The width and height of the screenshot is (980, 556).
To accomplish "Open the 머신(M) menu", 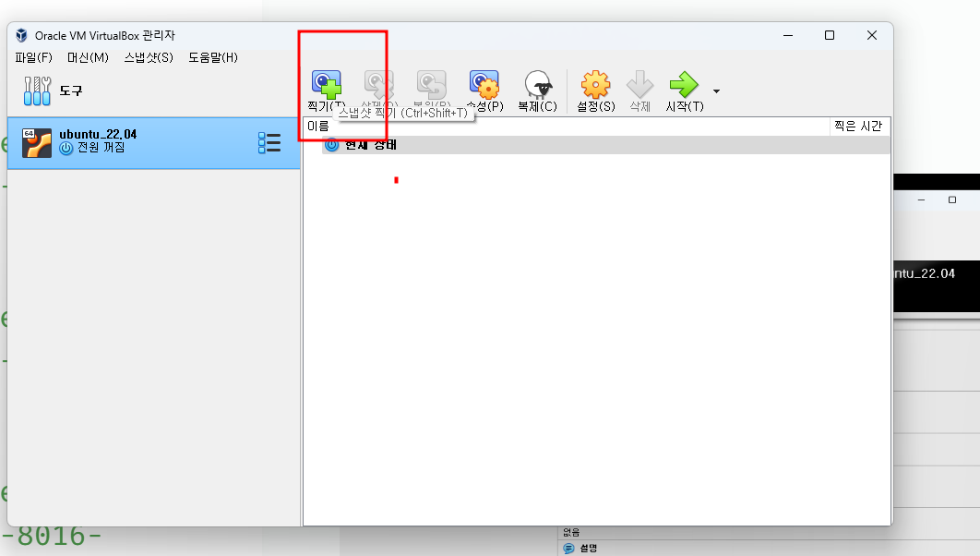I will 88,57.
